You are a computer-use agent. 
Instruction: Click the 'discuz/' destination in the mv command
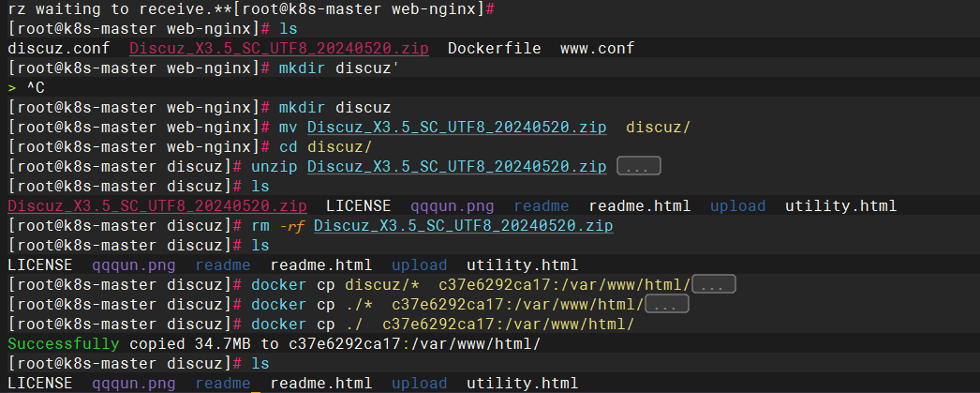tap(658, 127)
